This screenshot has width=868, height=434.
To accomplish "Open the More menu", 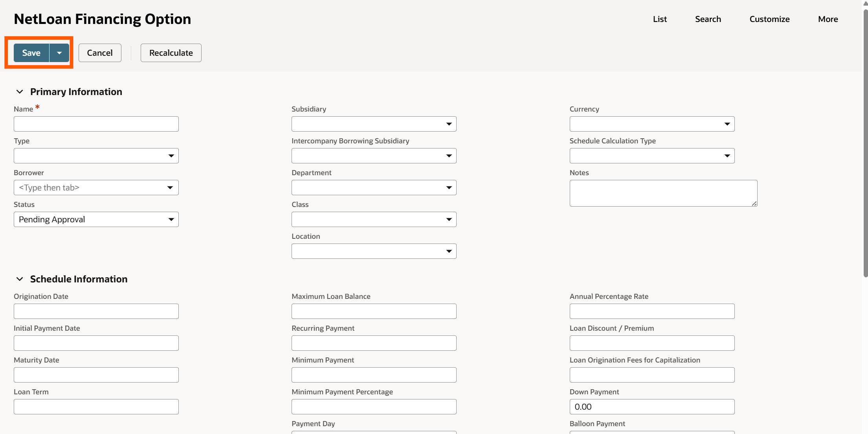I will pyautogui.click(x=828, y=19).
